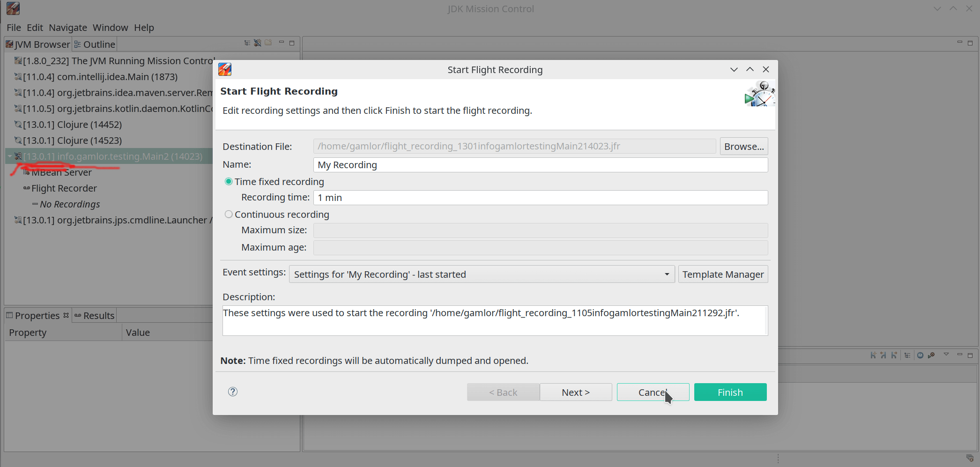Click the blue M icon in lower panel toolbar
The height and width of the screenshot is (467, 980).
click(920, 355)
